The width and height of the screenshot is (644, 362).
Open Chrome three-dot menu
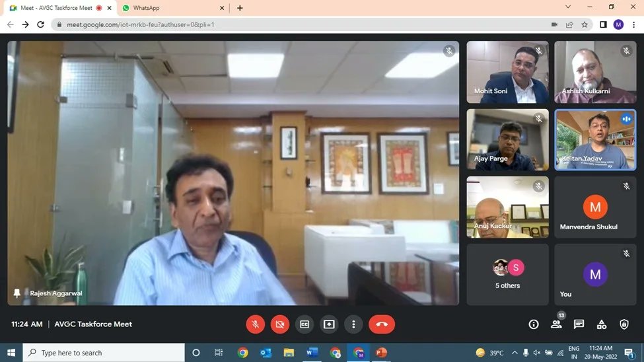click(633, 24)
